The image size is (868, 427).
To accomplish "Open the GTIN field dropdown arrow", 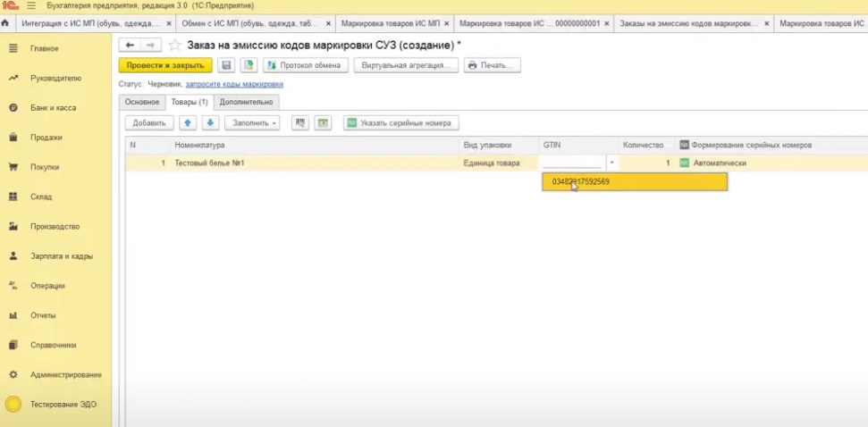I will (611, 163).
